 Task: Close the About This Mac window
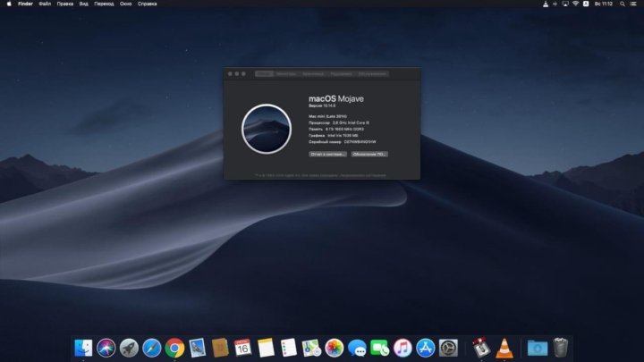point(230,74)
